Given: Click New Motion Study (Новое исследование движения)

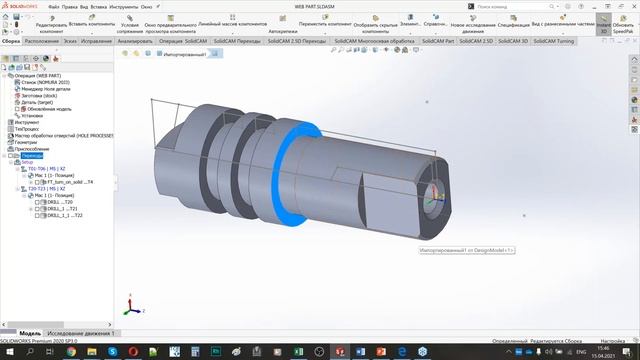Looking at the screenshot, I should click(x=473, y=24).
